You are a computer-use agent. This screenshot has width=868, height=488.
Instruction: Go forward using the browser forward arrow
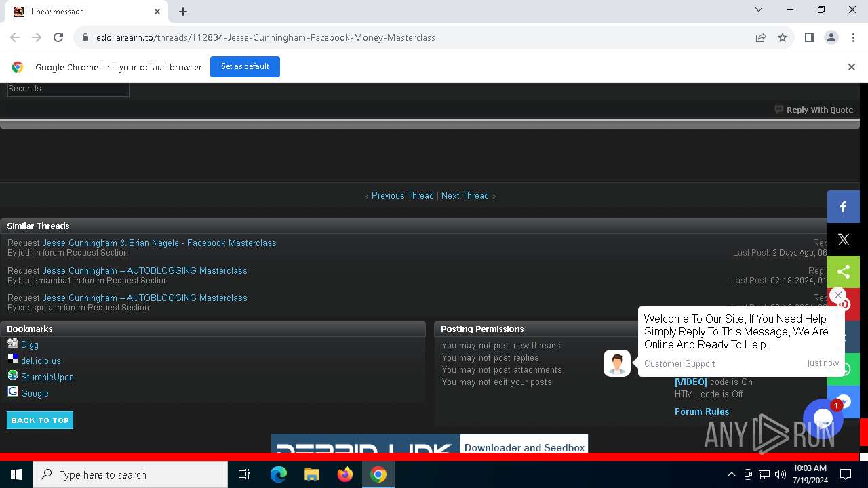tap(37, 37)
